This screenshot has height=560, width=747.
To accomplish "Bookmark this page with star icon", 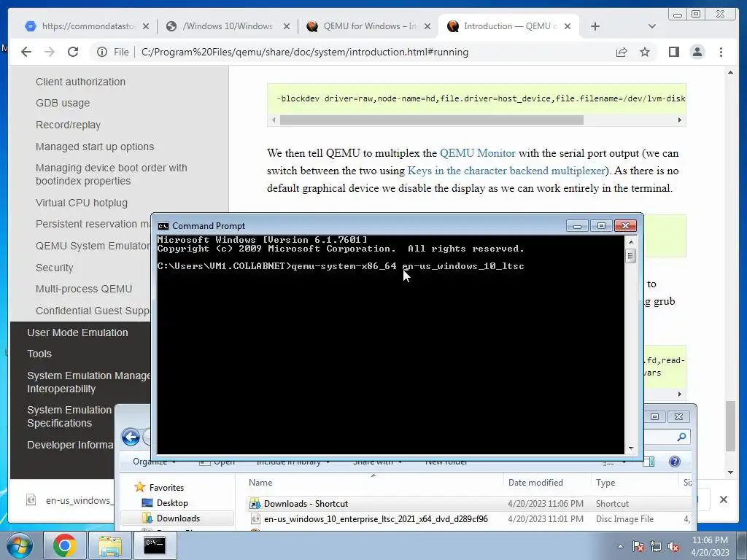I will pyautogui.click(x=645, y=52).
